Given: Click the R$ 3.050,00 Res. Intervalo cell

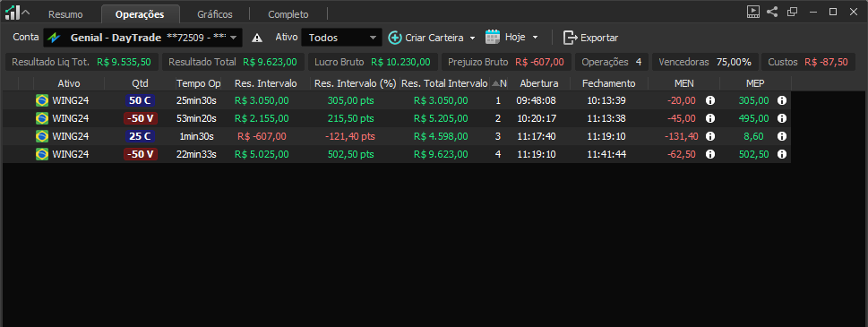Looking at the screenshot, I should point(262,100).
